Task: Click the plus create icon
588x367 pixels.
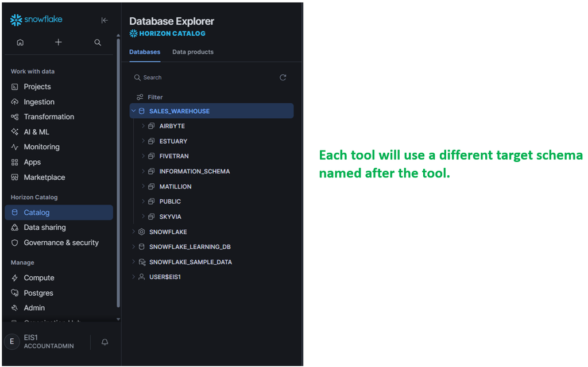Action: [x=58, y=42]
